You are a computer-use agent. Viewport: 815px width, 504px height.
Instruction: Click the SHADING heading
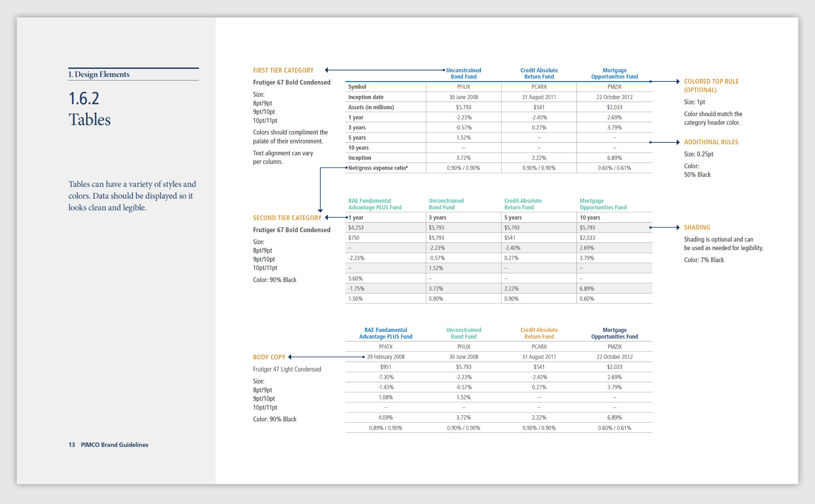[x=697, y=227]
